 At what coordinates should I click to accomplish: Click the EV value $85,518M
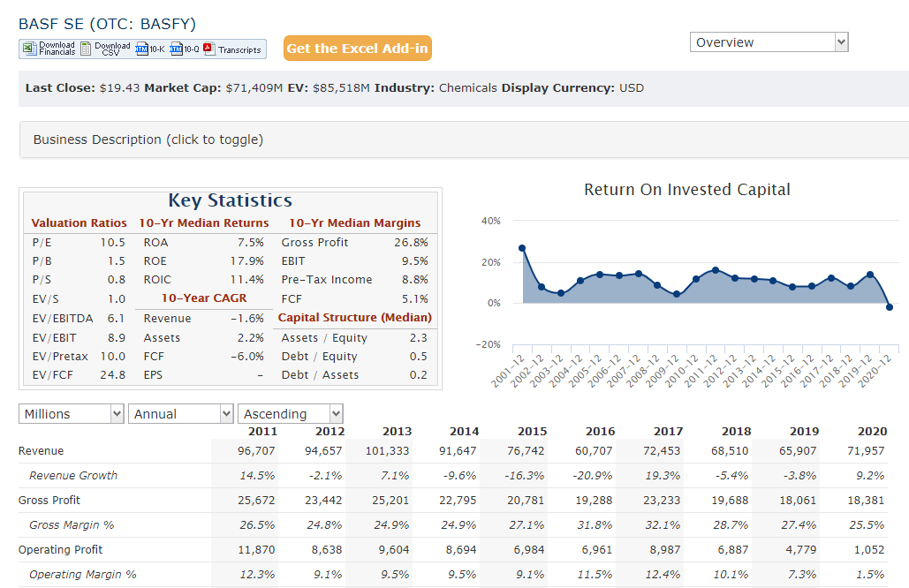[341, 88]
